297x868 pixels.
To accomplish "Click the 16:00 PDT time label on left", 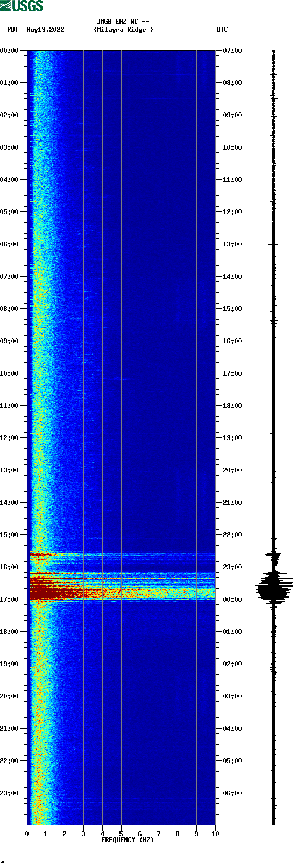I will click(9, 567).
